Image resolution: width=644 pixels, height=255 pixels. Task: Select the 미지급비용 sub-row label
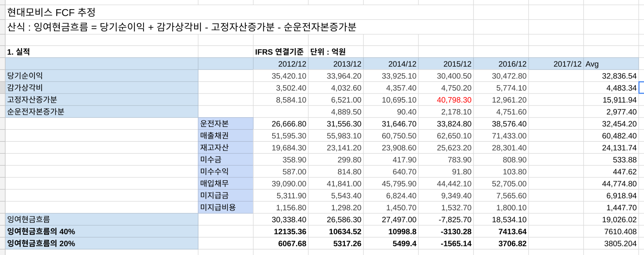[x=226, y=207]
